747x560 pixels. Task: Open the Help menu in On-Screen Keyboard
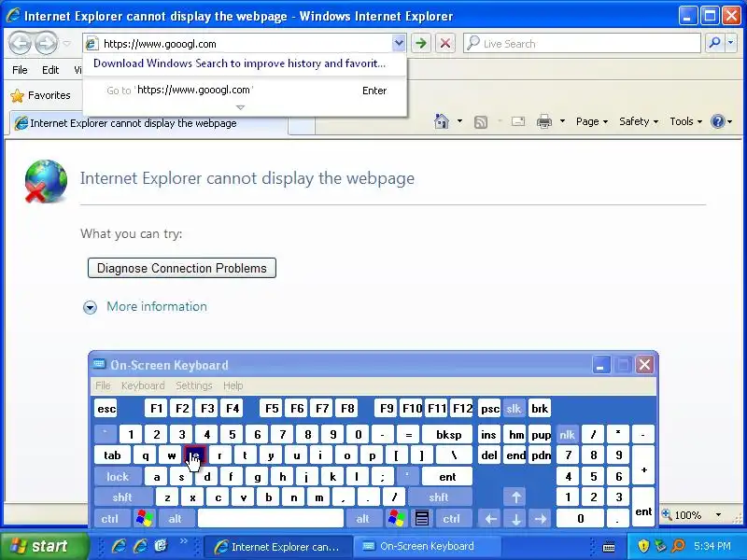coord(233,385)
